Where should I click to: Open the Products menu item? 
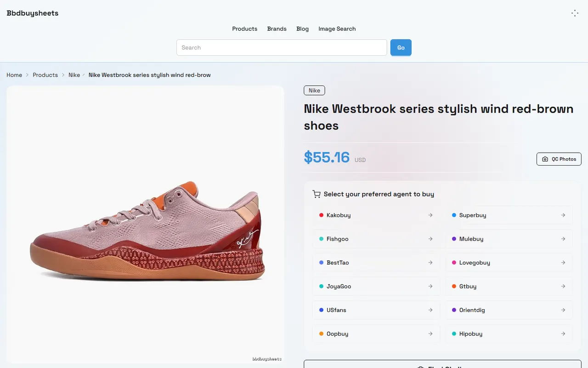(x=244, y=29)
